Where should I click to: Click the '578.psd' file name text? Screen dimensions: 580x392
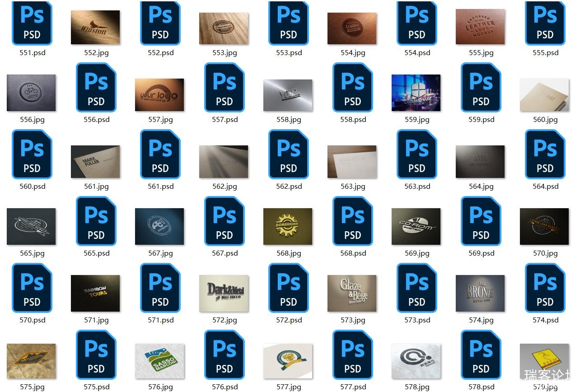[x=481, y=387]
